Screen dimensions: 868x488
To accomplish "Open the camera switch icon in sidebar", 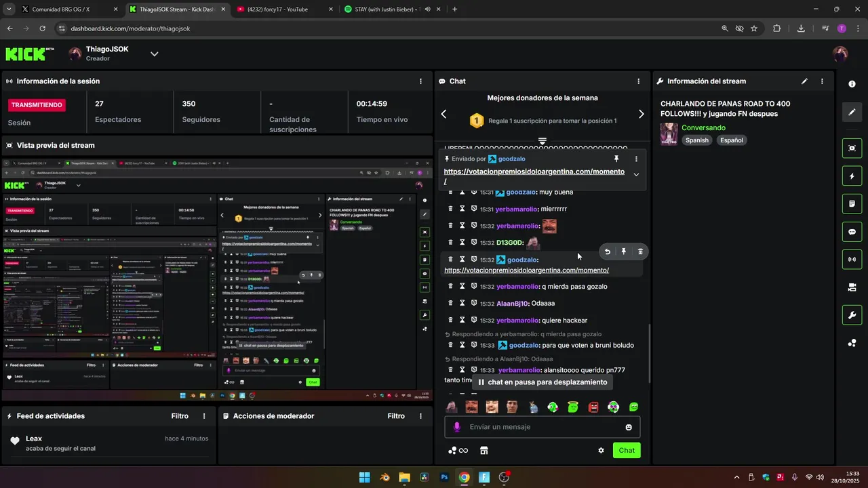I will coord(852,287).
